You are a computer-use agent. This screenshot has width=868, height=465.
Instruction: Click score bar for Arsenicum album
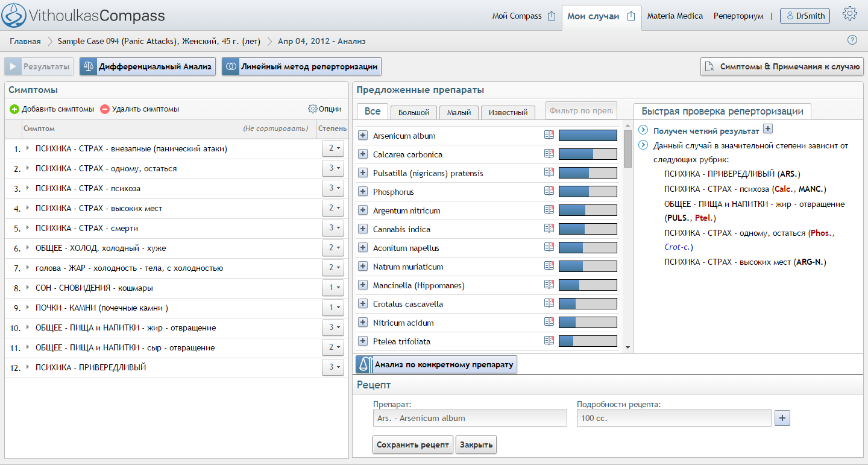point(588,136)
